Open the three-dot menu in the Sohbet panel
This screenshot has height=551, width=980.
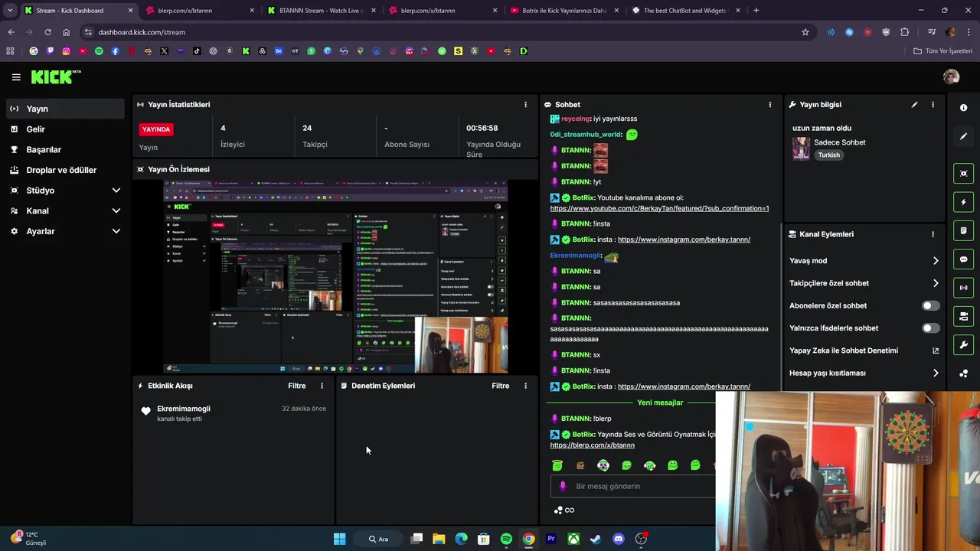770,104
